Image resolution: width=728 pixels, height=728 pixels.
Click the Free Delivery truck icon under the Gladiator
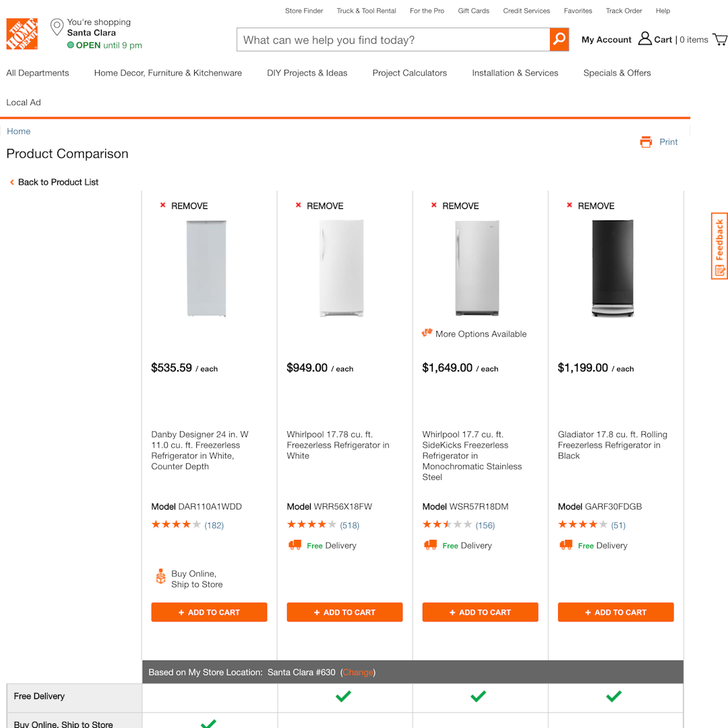566,545
